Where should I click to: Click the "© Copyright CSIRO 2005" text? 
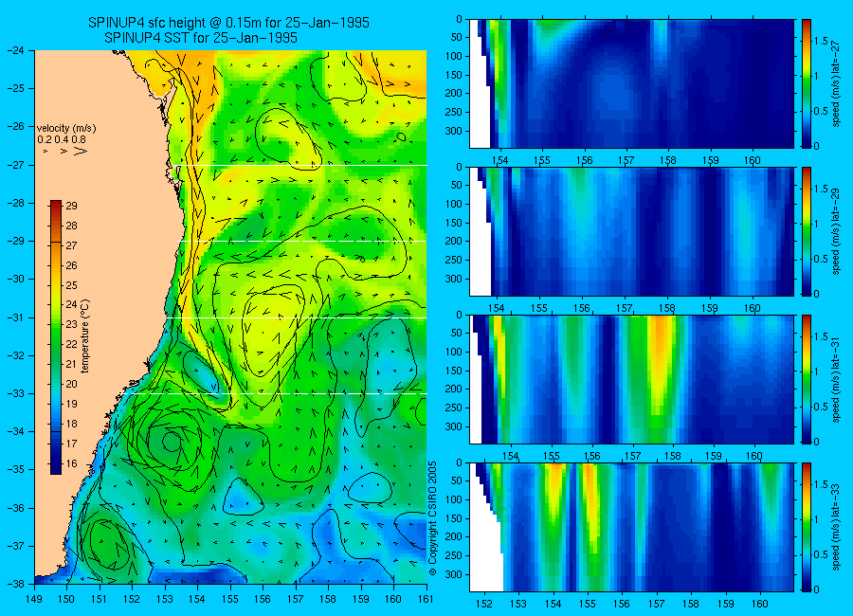[433, 518]
